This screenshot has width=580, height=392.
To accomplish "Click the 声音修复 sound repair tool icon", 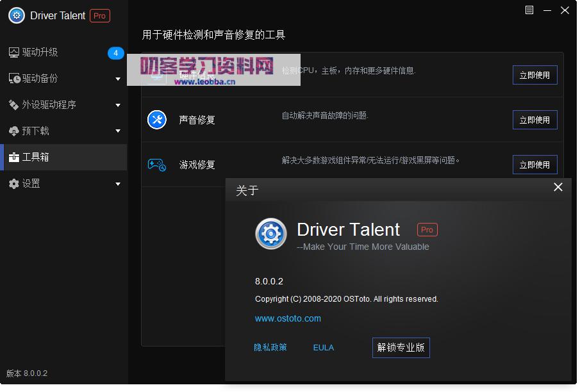I will point(156,120).
